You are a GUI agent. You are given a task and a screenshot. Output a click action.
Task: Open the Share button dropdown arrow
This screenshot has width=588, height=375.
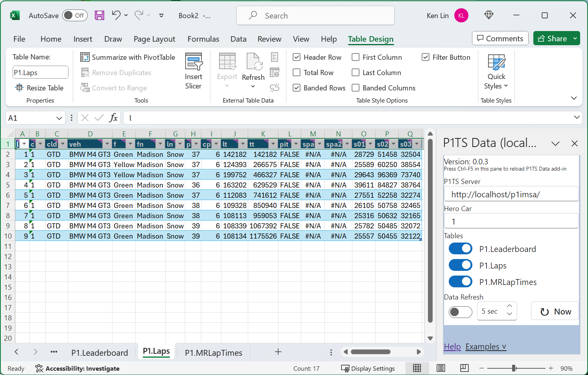coord(575,39)
